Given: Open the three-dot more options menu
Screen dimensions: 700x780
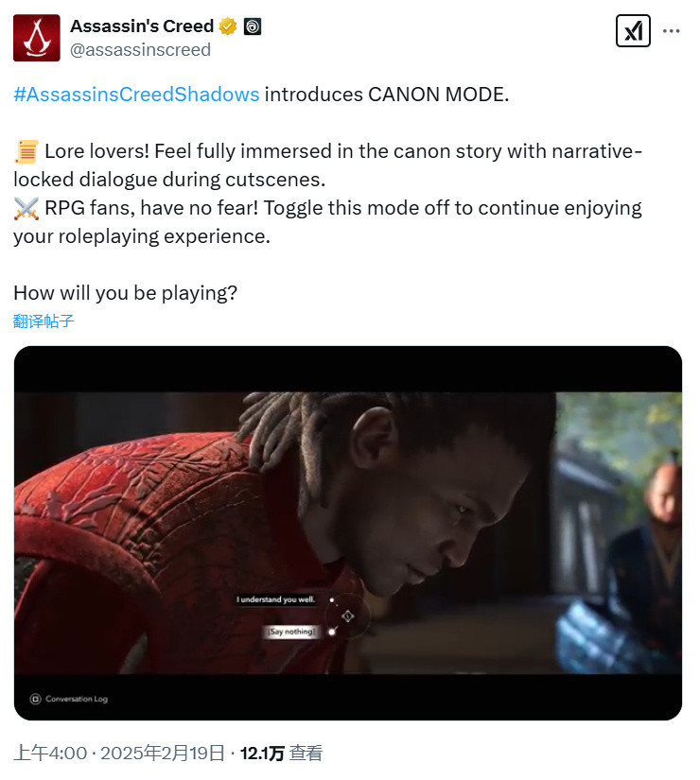Looking at the screenshot, I should pyautogui.click(x=671, y=31).
